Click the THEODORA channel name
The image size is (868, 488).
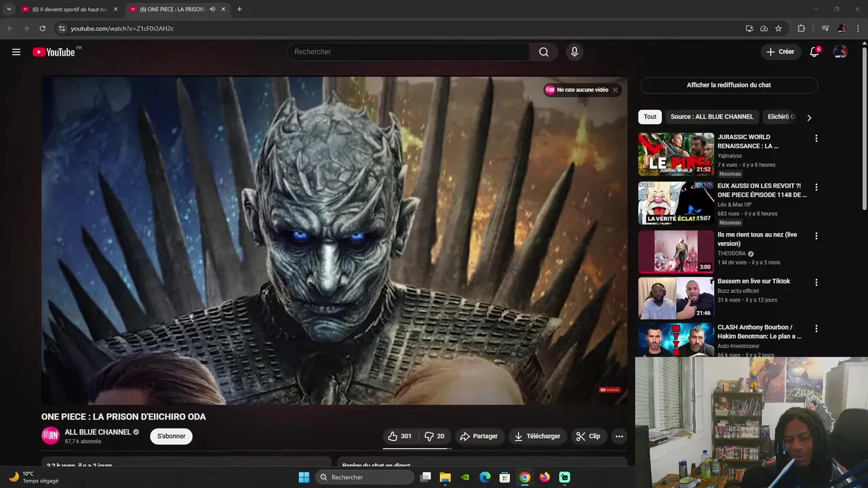pos(732,253)
